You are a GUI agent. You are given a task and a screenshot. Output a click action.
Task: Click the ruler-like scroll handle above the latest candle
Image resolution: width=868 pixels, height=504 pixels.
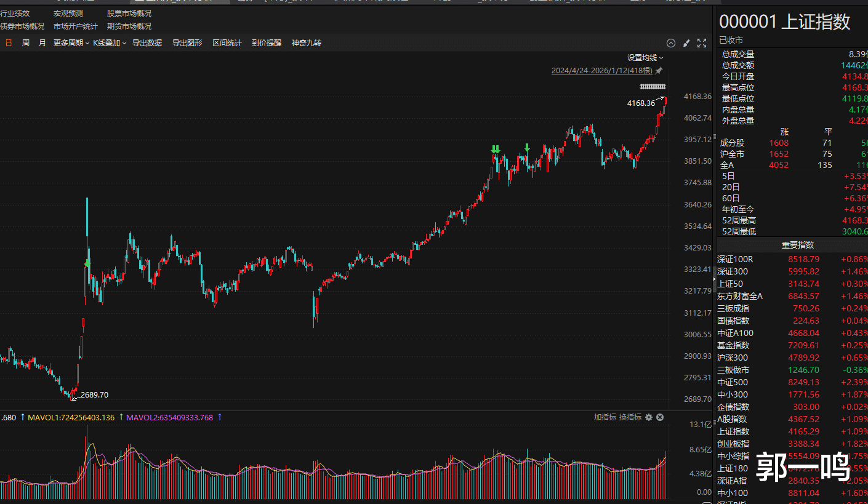pyautogui.click(x=653, y=86)
